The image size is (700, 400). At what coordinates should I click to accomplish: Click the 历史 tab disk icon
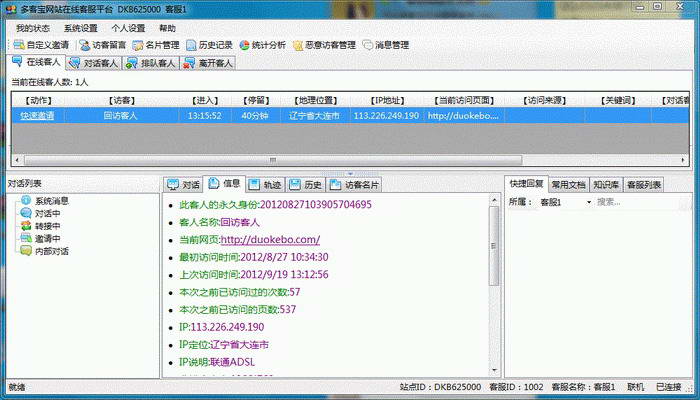click(x=295, y=184)
